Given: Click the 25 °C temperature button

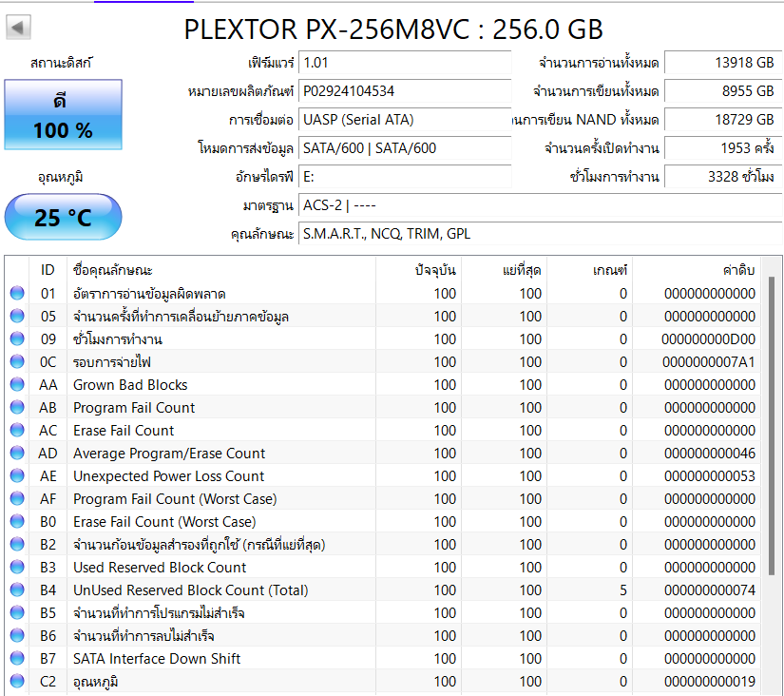Looking at the screenshot, I should (64, 218).
